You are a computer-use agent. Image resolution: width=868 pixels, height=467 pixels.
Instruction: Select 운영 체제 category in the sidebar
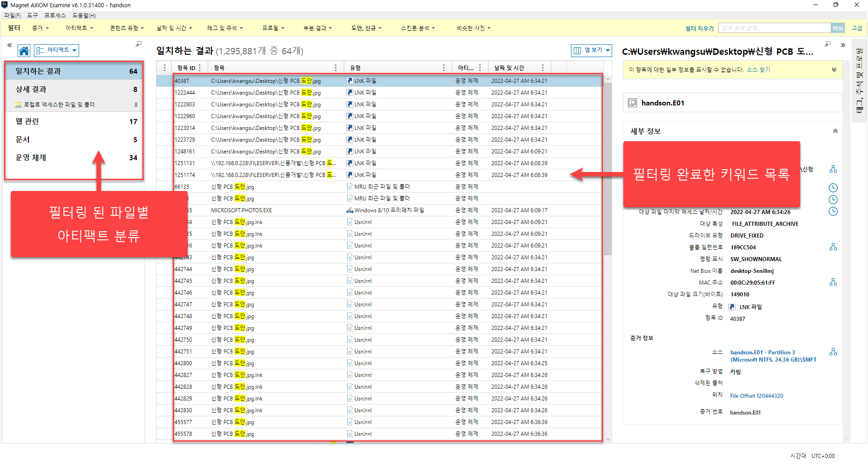31,158
